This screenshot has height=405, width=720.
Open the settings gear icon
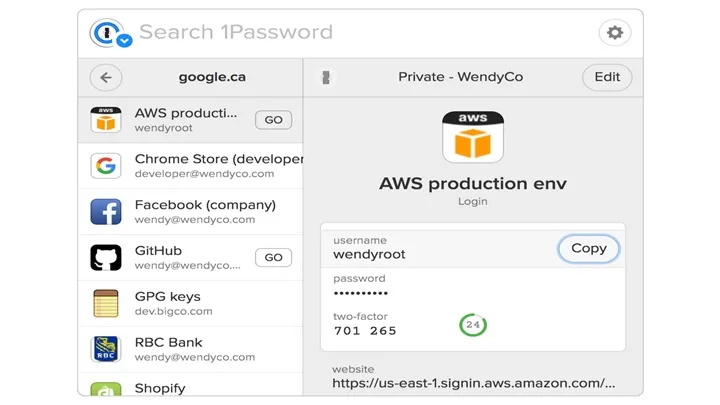pyautogui.click(x=614, y=33)
